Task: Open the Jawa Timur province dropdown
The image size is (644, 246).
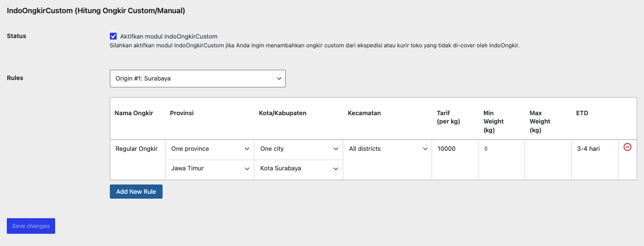Action: (x=210, y=168)
